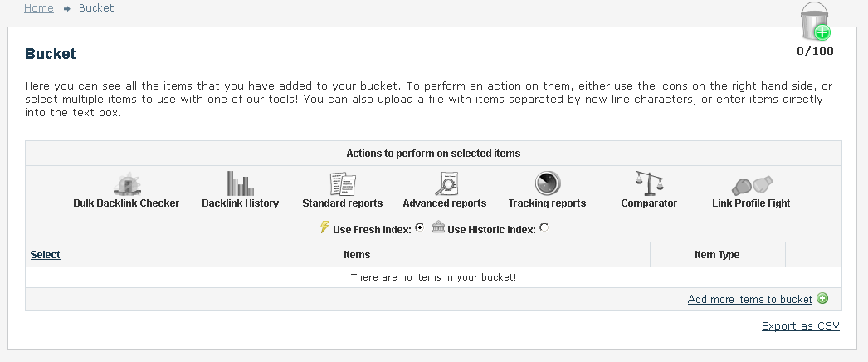Click the Bulk Backlink Checker label

126,203
